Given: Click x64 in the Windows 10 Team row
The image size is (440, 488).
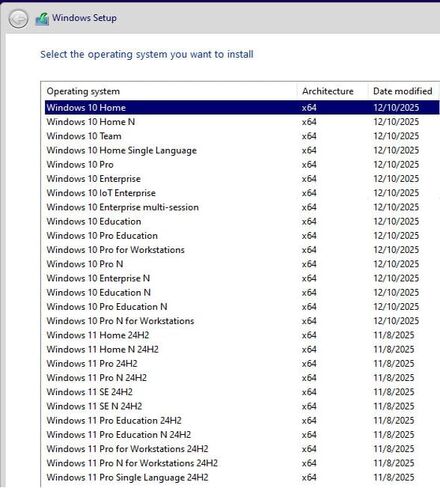Looking at the screenshot, I should point(309,136).
